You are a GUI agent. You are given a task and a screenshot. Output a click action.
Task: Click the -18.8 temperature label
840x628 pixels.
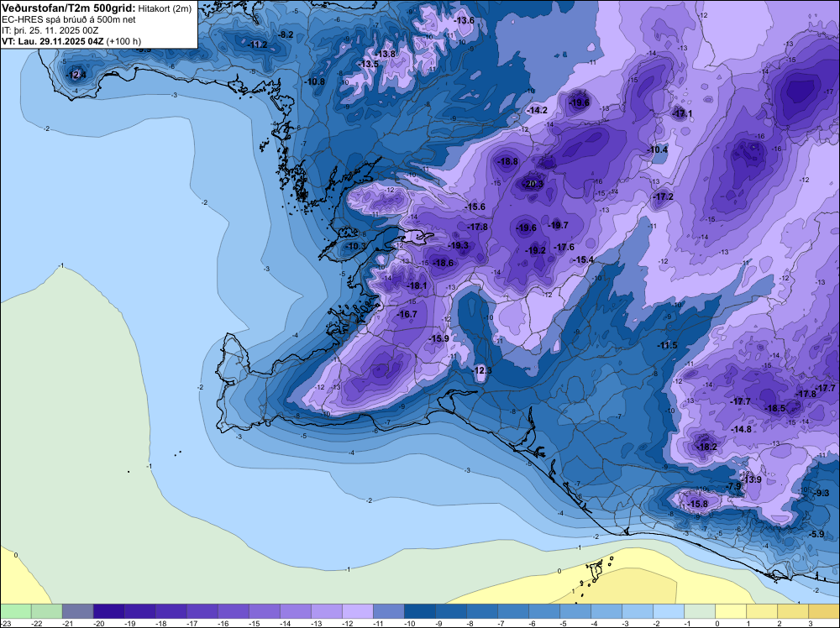click(508, 162)
